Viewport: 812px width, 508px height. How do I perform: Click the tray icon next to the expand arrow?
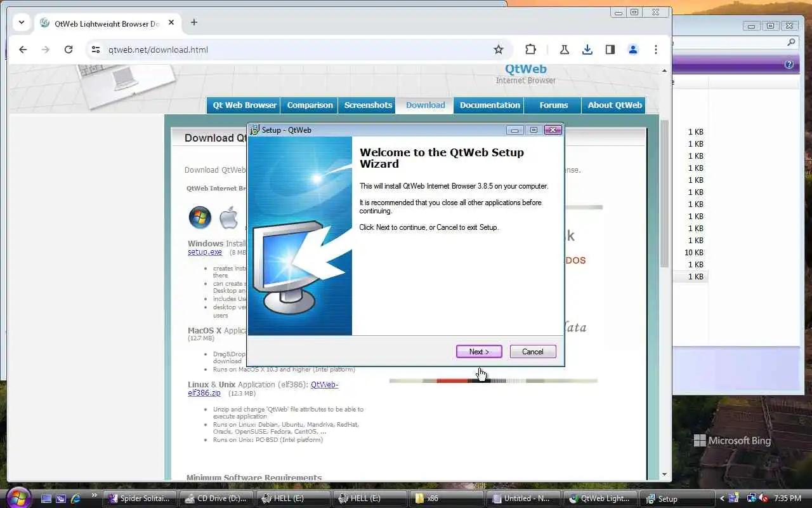point(734,498)
